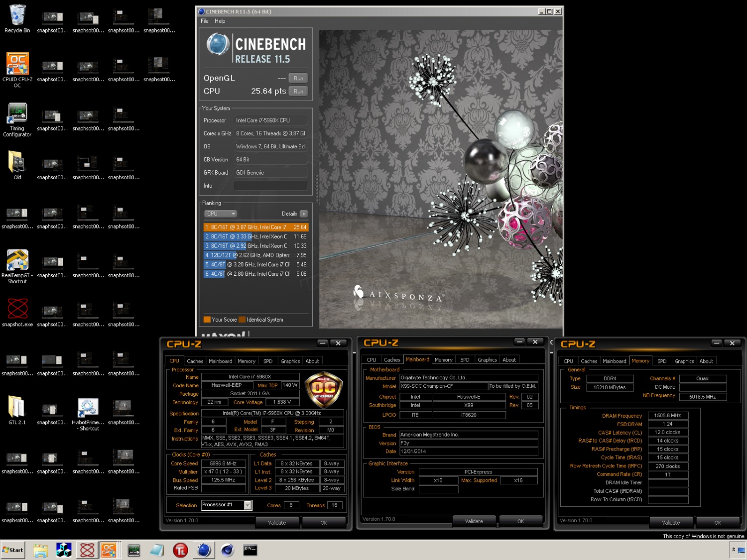Click the BIOS date 12/31/2014
Image resolution: width=747 pixels, height=560 pixels.
pyautogui.click(x=468, y=451)
